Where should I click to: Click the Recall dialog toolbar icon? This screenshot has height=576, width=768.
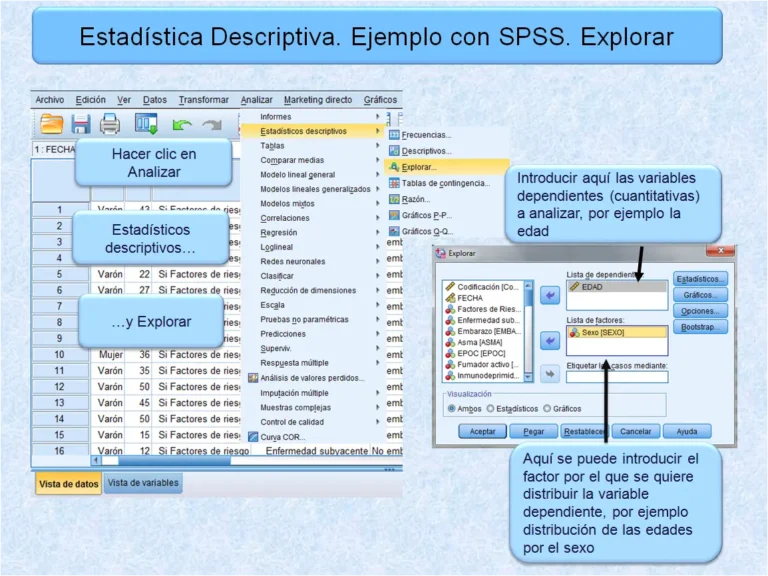(146, 123)
